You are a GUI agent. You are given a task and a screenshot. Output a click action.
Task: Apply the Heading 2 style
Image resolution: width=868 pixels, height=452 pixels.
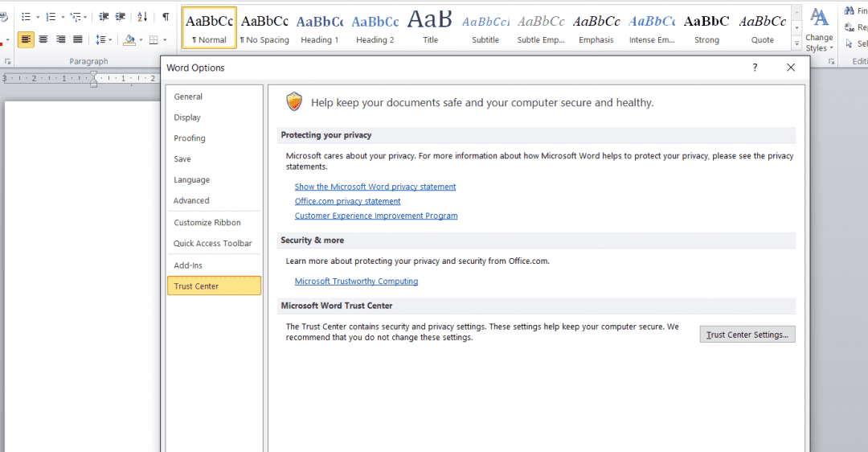point(375,27)
